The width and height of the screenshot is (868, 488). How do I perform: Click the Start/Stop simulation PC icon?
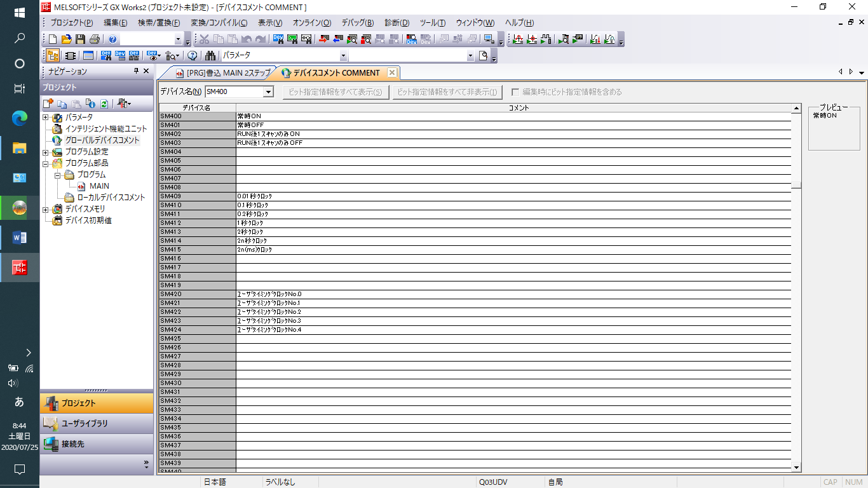tap(489, 39)
